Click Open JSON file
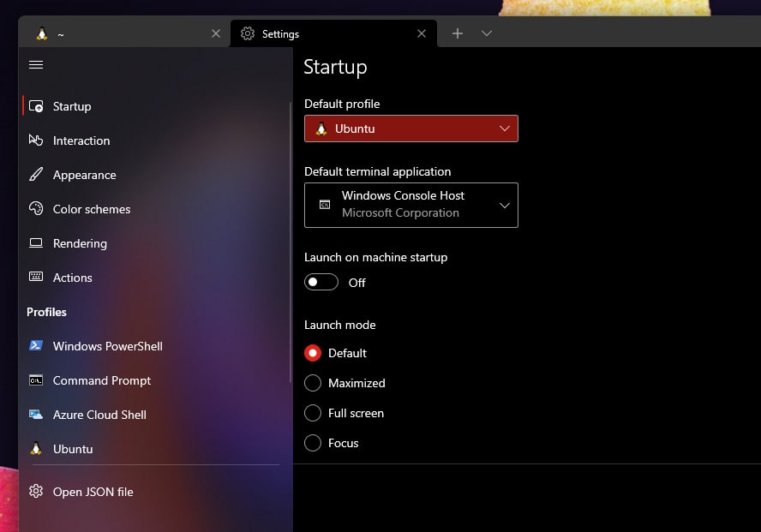Viewport: 761px width, 532px height. [155, 492]
